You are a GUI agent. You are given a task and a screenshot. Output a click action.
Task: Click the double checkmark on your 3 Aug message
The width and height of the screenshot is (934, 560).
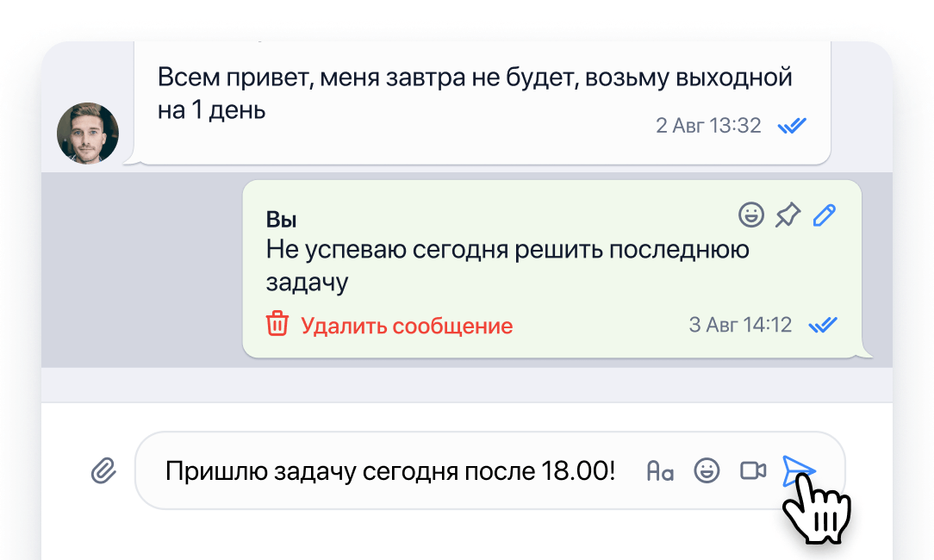pyautogui.click(x=824, y=325)
